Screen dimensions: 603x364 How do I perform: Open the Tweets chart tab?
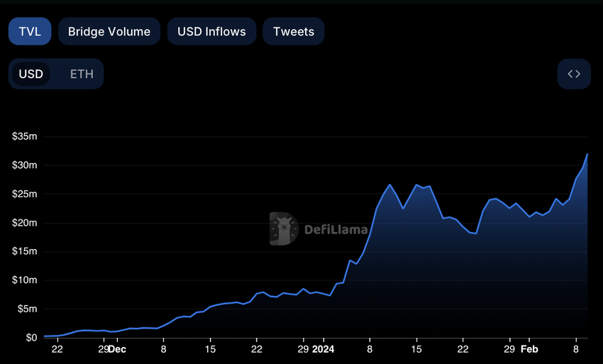(294, 31)
